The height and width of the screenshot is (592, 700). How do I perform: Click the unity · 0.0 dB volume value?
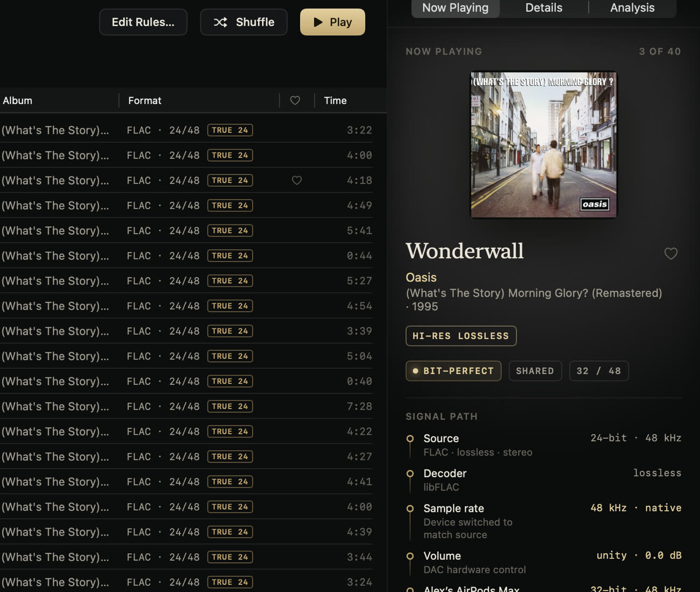coord(639,555)
